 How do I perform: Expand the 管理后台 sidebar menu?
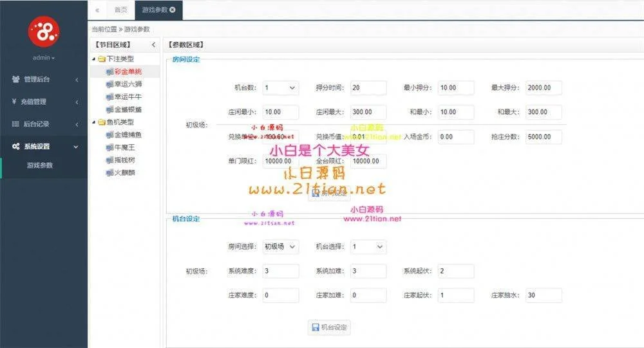[x=44, y=80]
